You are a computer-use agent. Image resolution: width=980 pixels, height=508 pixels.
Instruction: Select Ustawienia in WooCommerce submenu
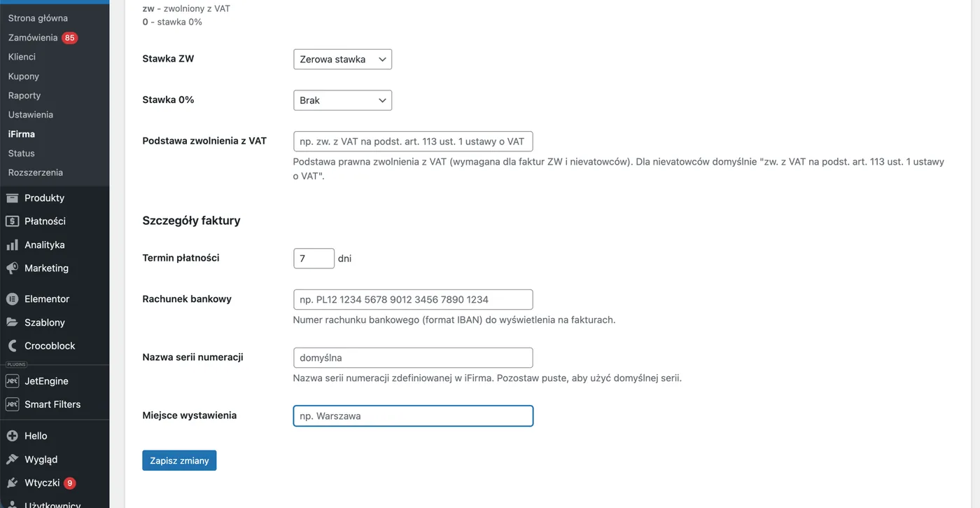pyautogui.click(x=31, y=115)
